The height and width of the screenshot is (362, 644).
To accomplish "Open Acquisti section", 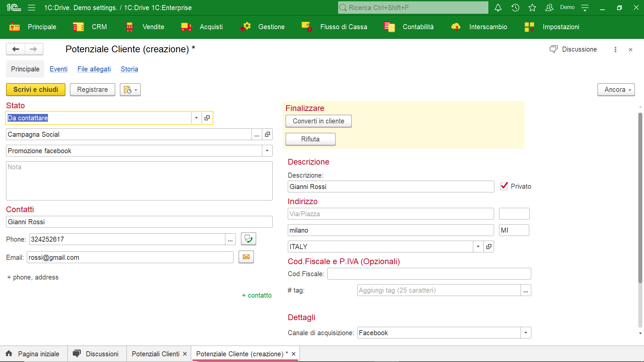I will click(x=202, y=27).
